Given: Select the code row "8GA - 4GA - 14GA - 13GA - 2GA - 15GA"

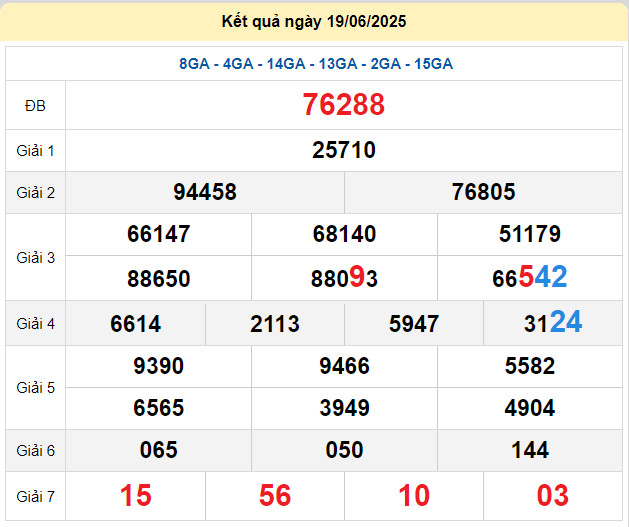Looking at the screenshot, I should (316, 64).
